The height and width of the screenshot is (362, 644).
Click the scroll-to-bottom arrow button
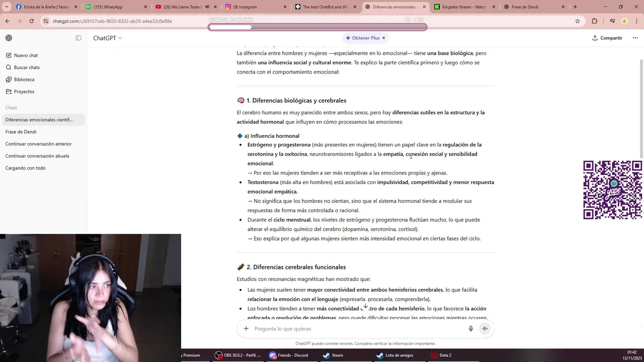click(365, 306)
